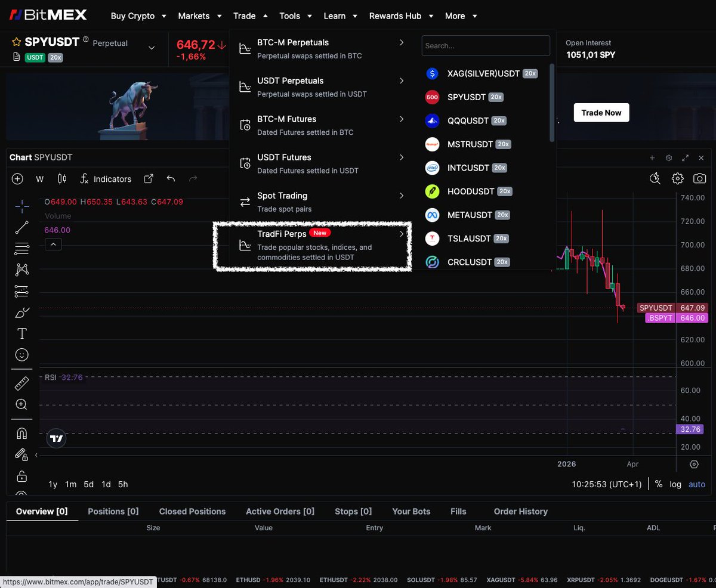Image resolution: width=716 pixels, height=588 pixels.
Task: Add a symbol with the compare plus icon
Action: (x=17, y=179)
